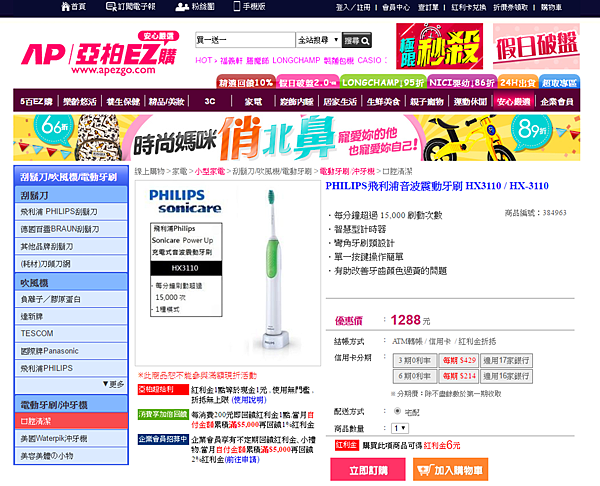Select the NICI嬰幼 86折 promo tab
This screenshot has height=486, width=600.
(462, 82)
